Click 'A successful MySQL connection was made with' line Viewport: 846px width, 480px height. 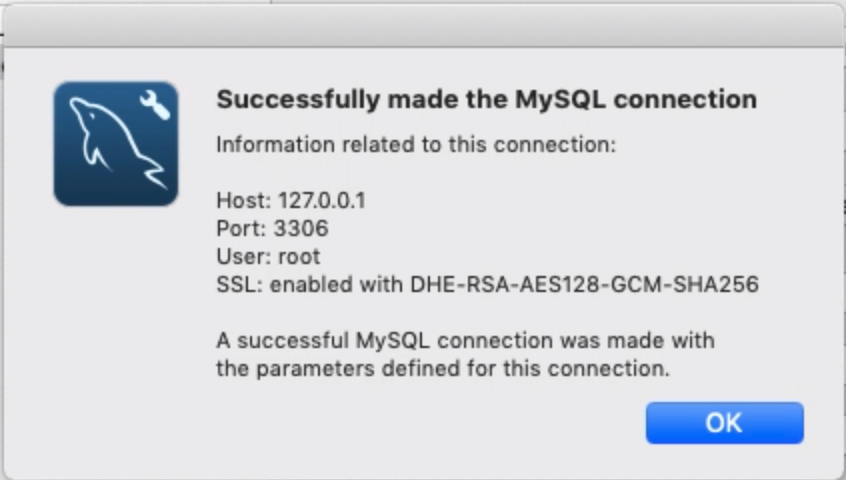pyautogui.click(x=466, y=341)
